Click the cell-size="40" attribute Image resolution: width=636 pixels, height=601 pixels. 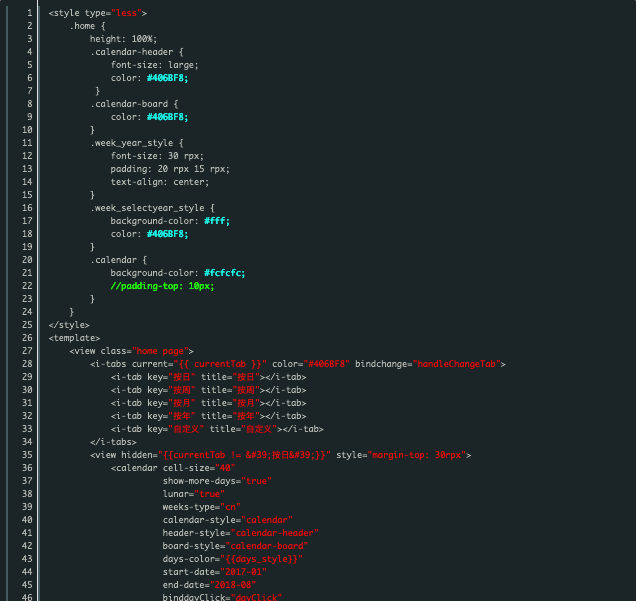199,468
